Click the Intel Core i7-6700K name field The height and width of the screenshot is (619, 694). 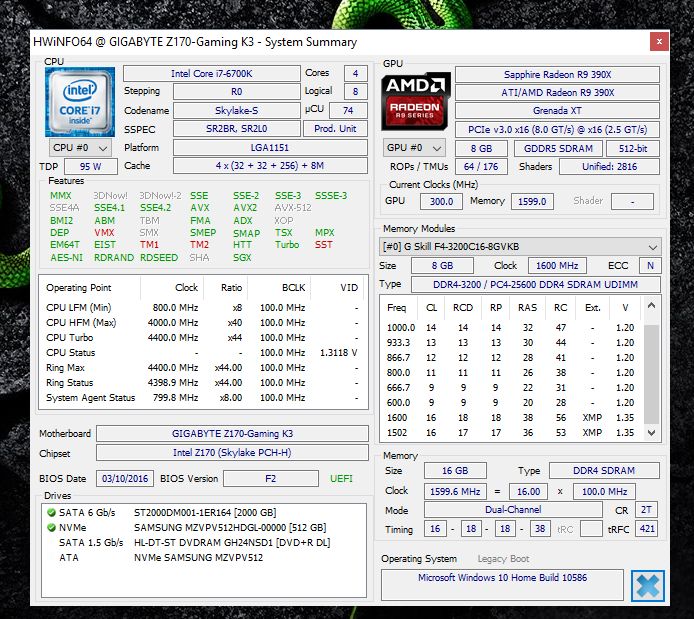pyautogui.click(x=212, y=73)
